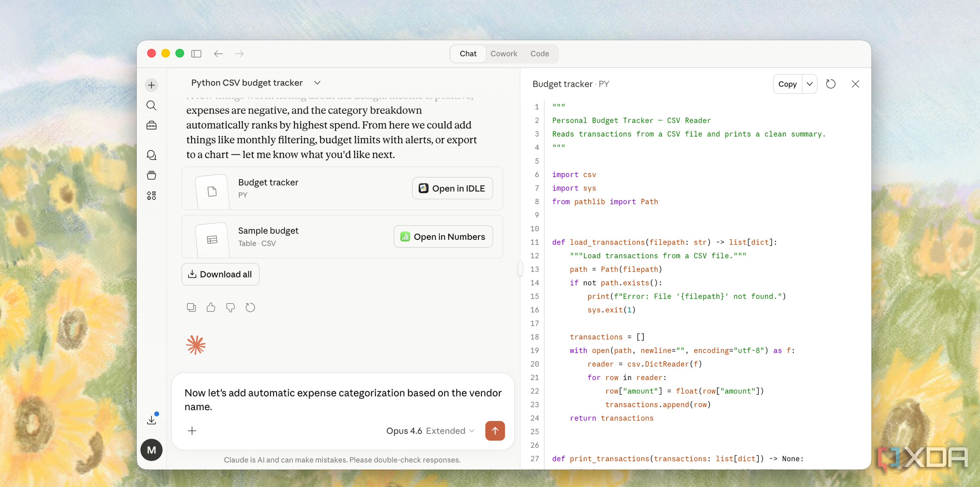Viewport: 980px width, 487px height.
Task: Open the search icon in sidebar
Action: [151, 105]
